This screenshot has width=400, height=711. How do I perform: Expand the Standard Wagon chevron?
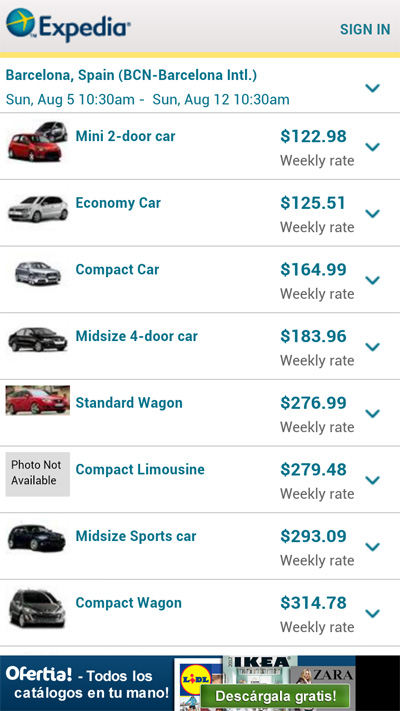click(373, 413)
